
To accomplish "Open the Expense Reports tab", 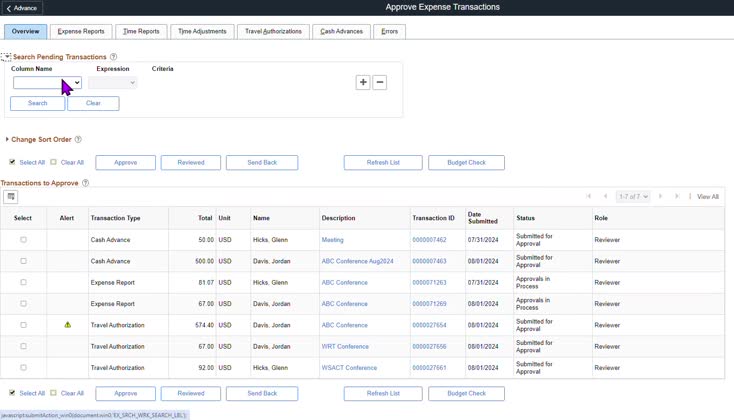I will pos(81,31).
